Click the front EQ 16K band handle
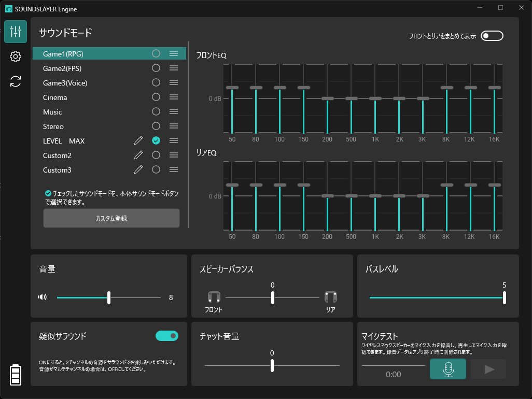Screen dimensions: 532x399 click(x=494, y=88)
